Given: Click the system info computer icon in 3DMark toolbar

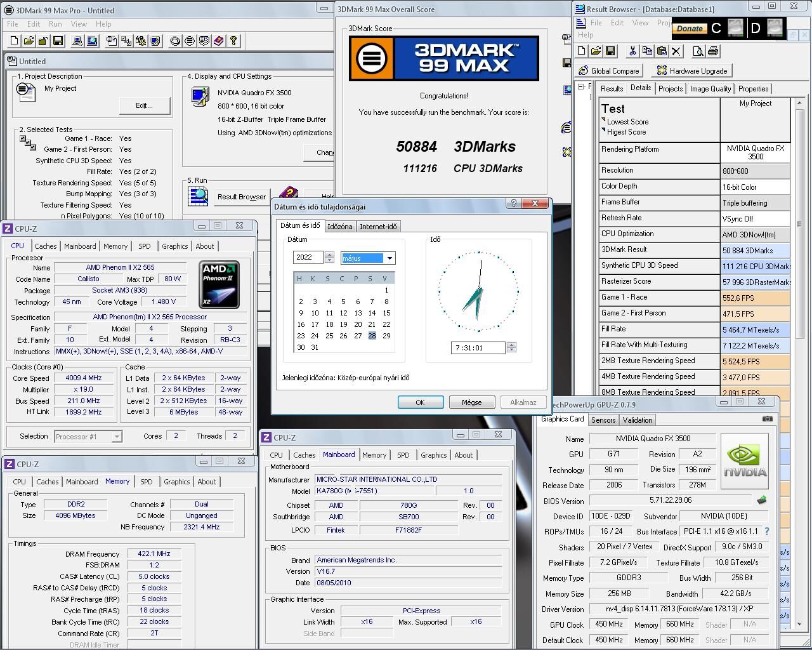Looking at the screenshot, I should coord(77,41).
